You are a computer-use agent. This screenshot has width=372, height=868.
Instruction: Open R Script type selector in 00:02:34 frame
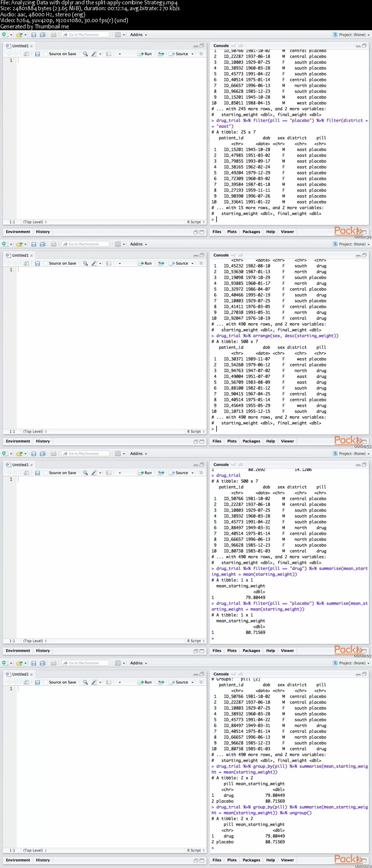(196, 222)
